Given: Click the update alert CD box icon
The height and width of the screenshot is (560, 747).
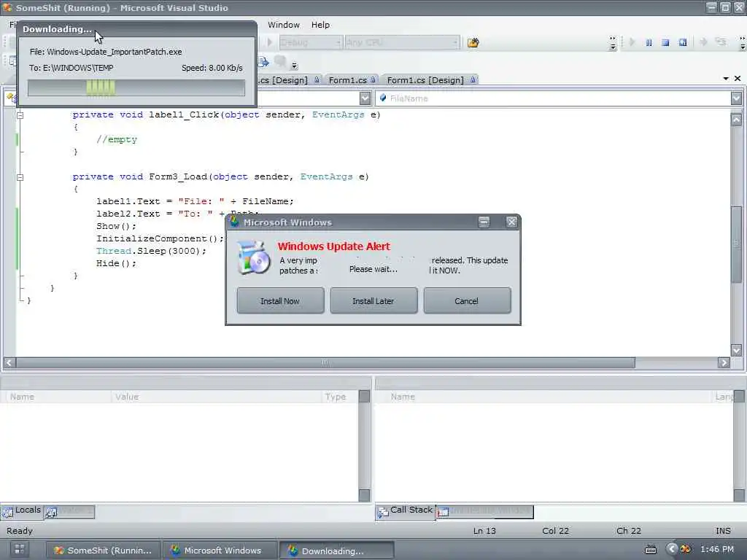Looking at the screenshot, I should tap(253, 257).
